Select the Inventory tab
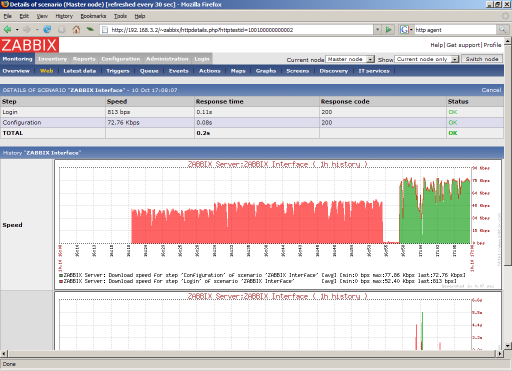The image size is (512, 371). 52,59
